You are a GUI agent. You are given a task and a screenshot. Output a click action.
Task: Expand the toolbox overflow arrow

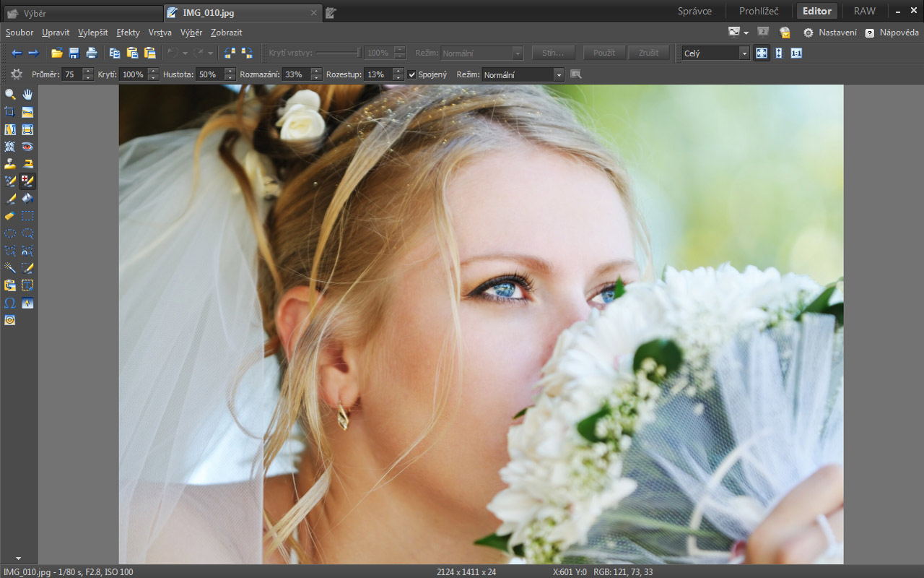tap(18, 558)
